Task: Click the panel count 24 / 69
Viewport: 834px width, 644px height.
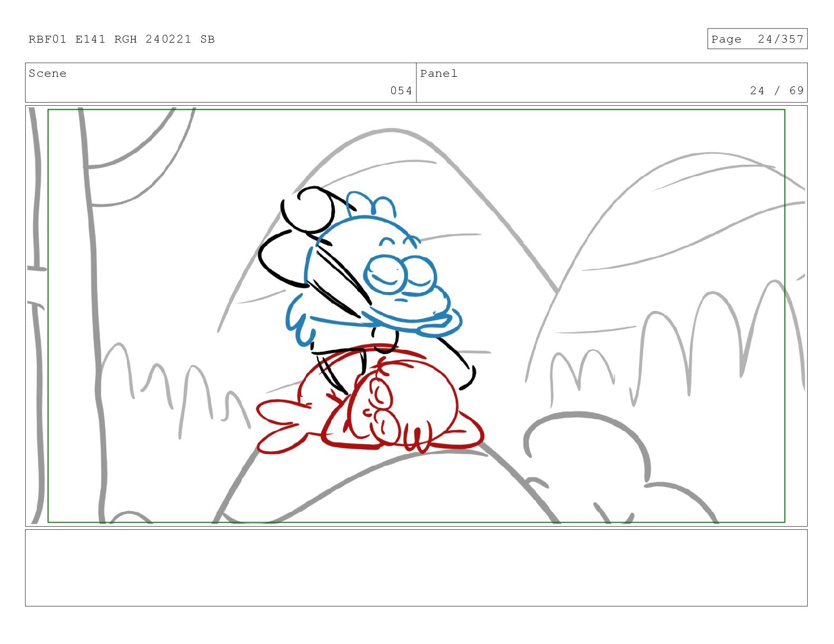Action: (777, 90)
